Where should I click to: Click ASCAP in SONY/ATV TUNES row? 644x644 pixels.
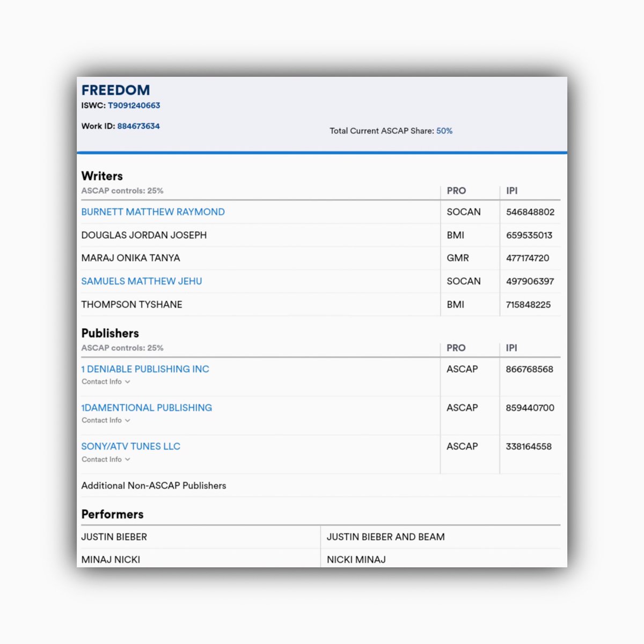pos(462,447)
